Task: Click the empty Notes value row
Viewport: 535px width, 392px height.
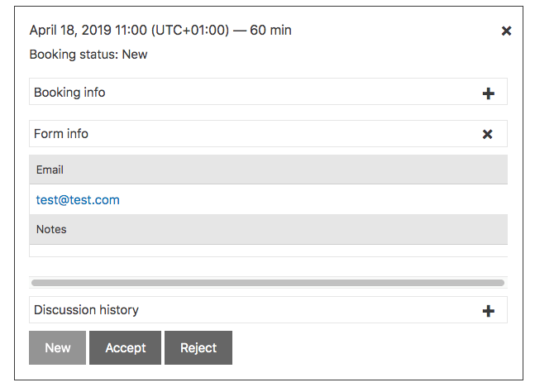Action: 267,251
